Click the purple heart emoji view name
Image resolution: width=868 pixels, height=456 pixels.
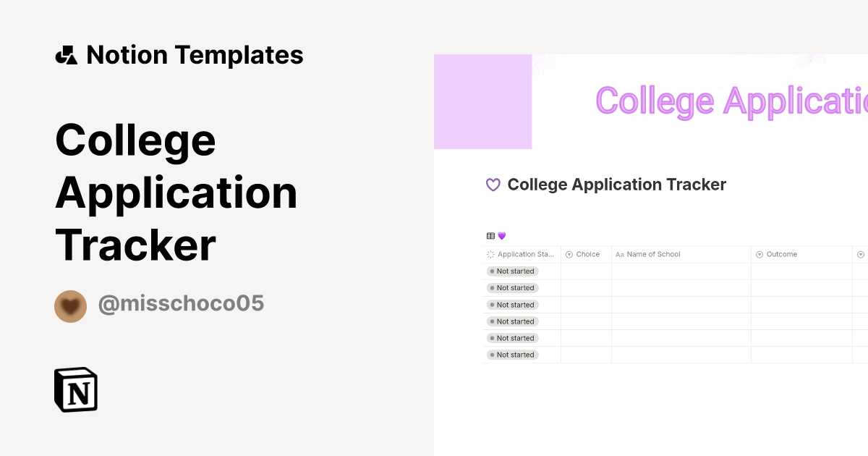502,236
